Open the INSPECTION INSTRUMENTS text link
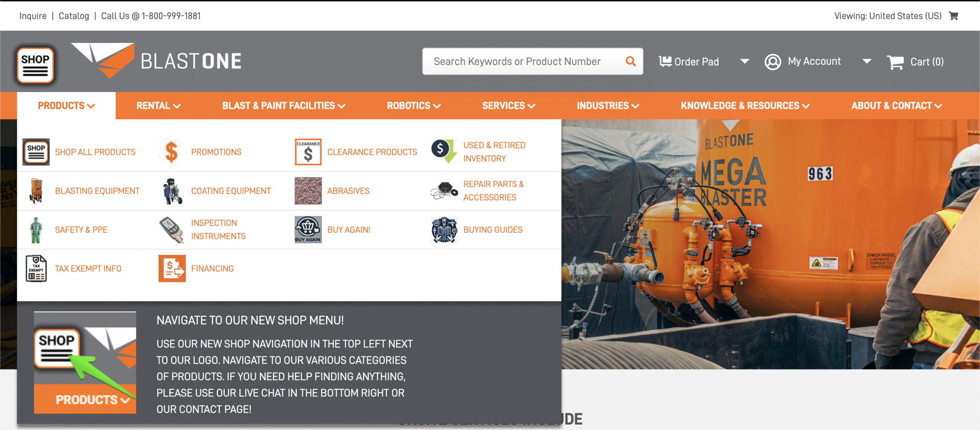The width and height of the screenshot is (980, 430). tap(218, 230)
